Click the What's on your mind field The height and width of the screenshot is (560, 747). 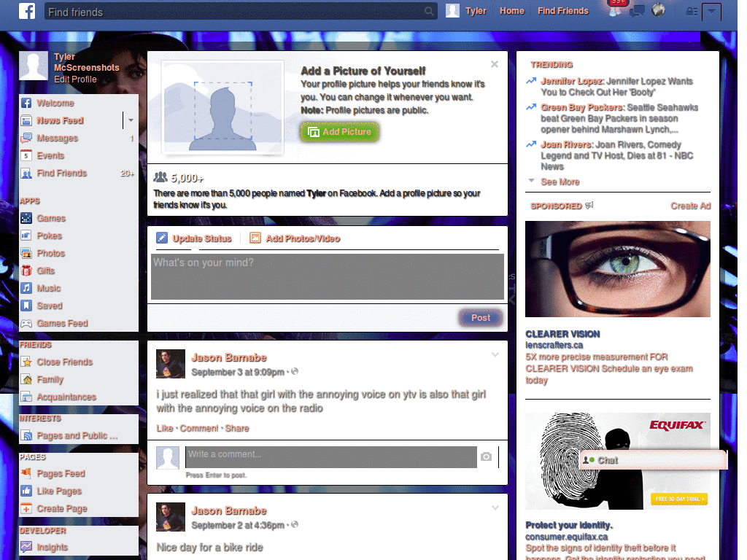click(x=328, y=276)
